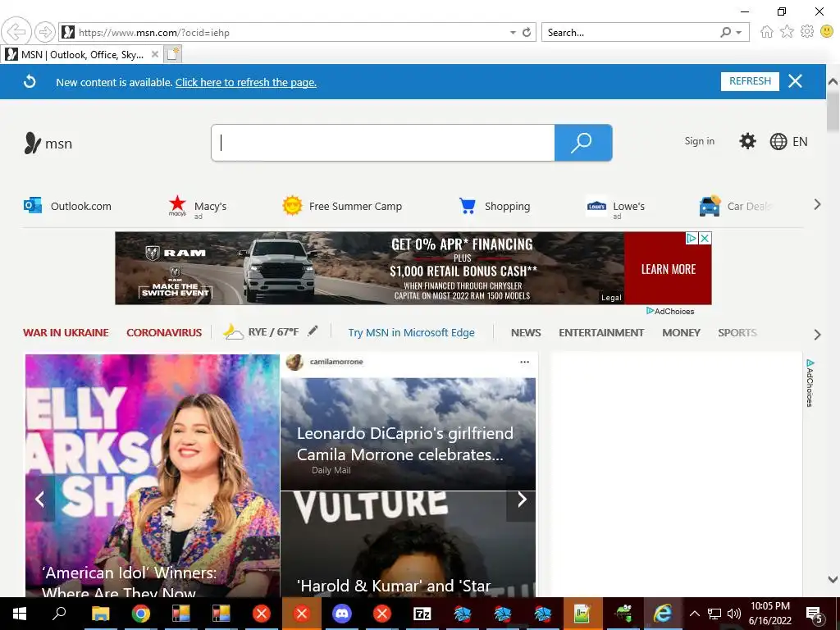Open WAR IN UKRAINE section

coord(66,333)
